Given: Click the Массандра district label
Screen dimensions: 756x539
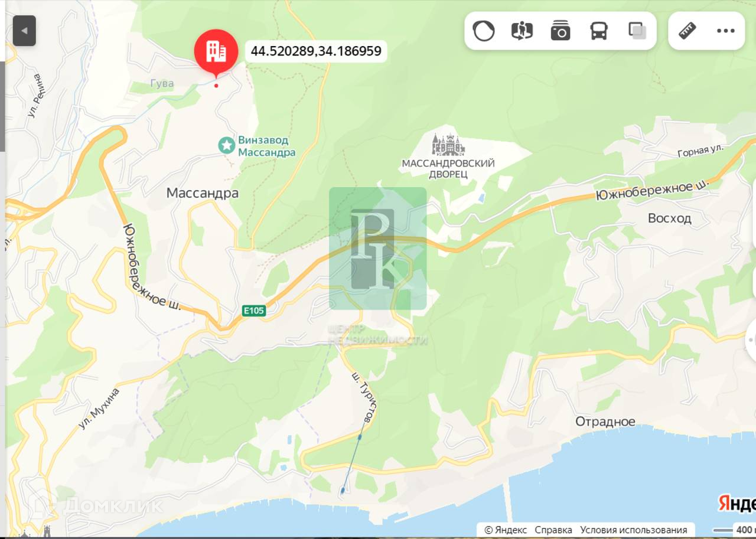Looking at the screenshot, I should pos(203,193).
